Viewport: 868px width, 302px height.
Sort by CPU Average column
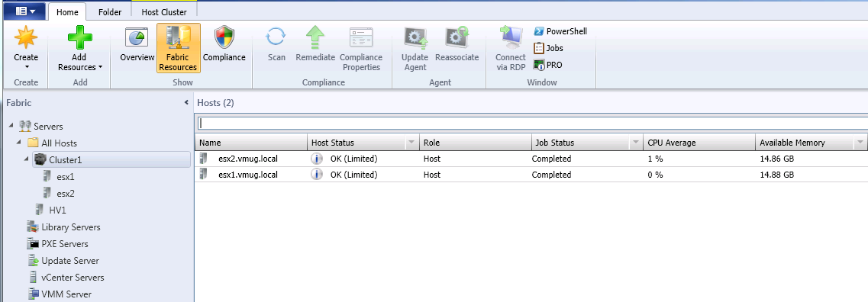(x=699, y=143)
